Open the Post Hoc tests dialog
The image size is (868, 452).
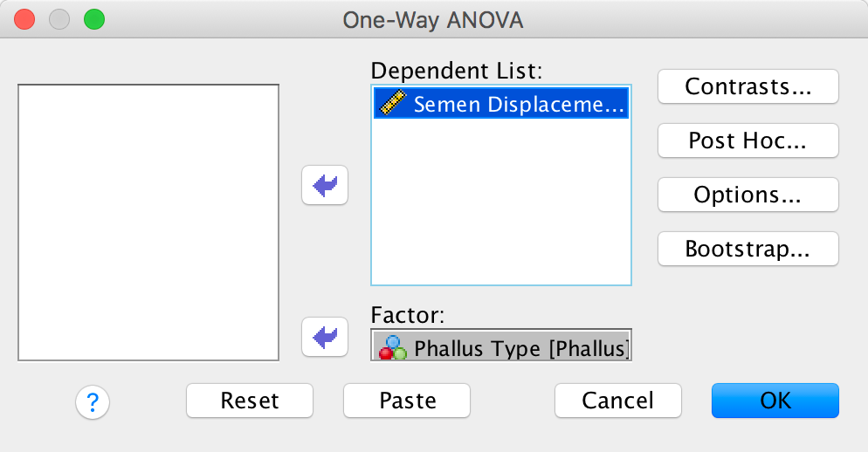coord(747,140)
